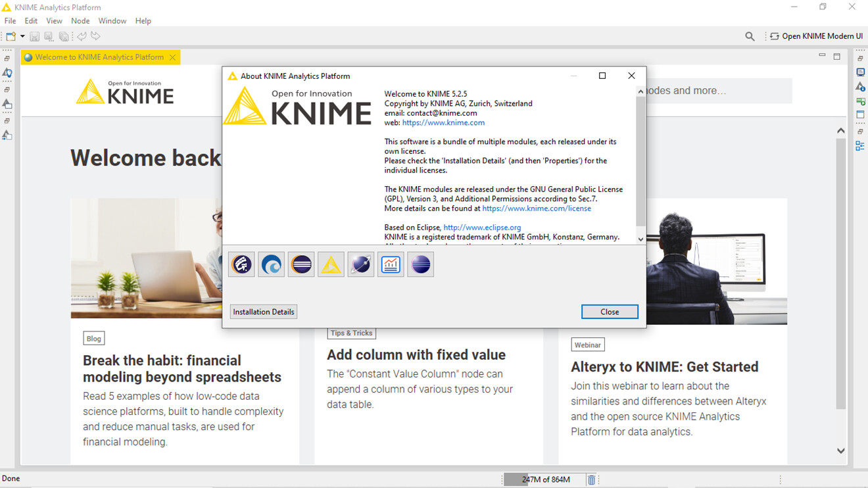Open 'Alteryx to KNIME: Get Started' webinar
This screenshot has height=488, width=868.
(665, 367)
